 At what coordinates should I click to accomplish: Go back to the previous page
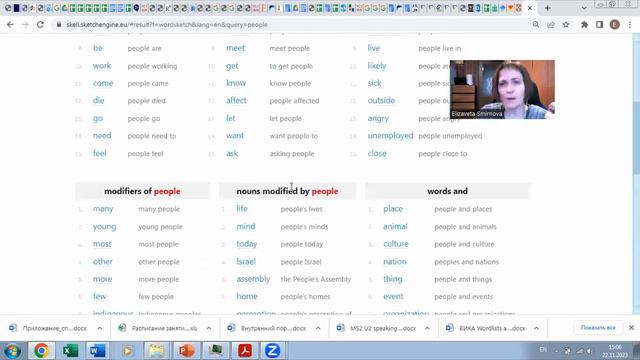click(10, 24)
